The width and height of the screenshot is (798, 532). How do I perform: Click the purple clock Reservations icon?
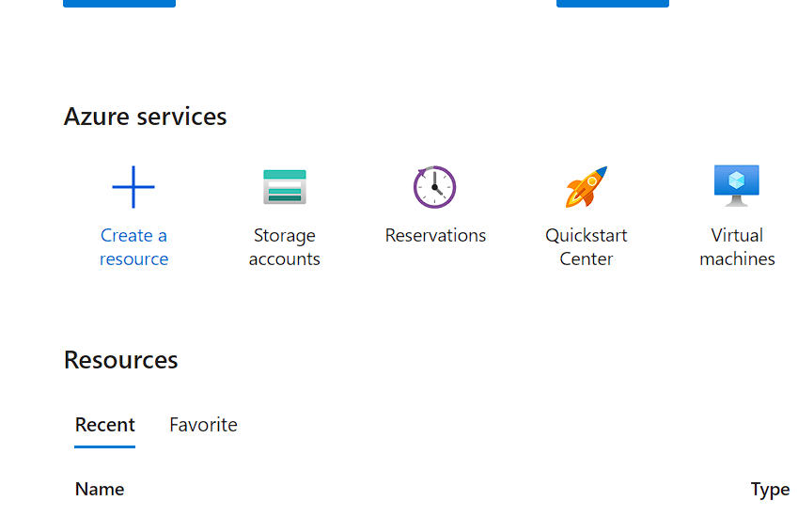(x=434, y=187)
